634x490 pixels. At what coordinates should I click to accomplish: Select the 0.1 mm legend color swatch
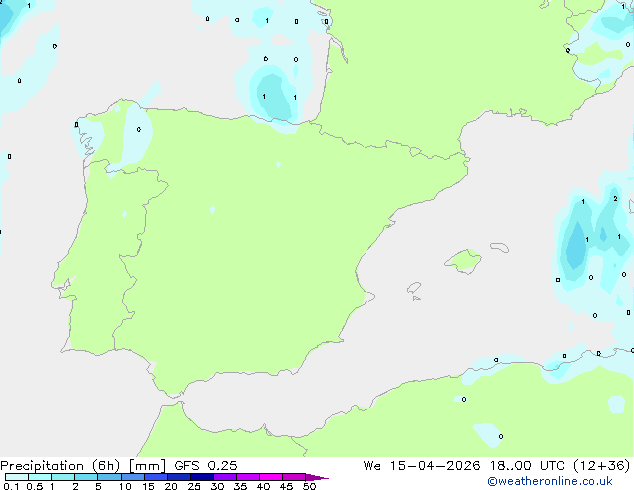[x=17, y=477]
